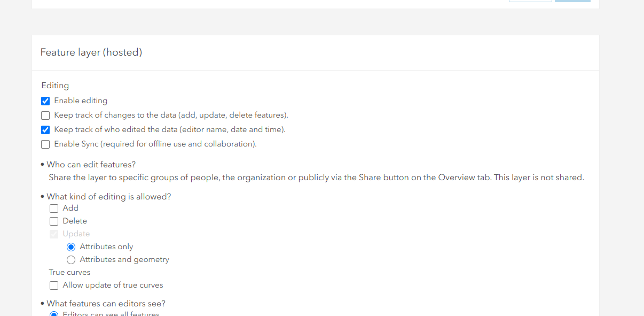Click the Feature layer (hosted) heading

[91, 52]
